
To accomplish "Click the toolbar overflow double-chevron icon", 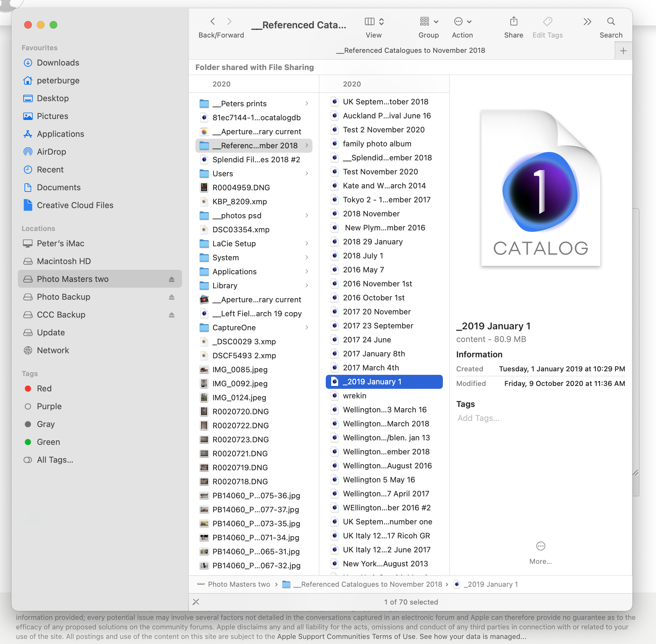I will (587, 22).
